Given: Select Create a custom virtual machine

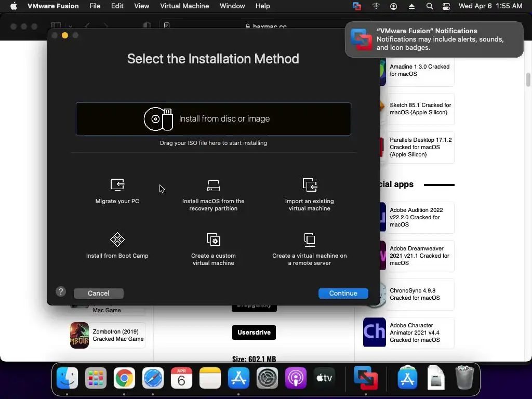Looking at the screenshot, I should pyautogui.click(x=213, y=249).
